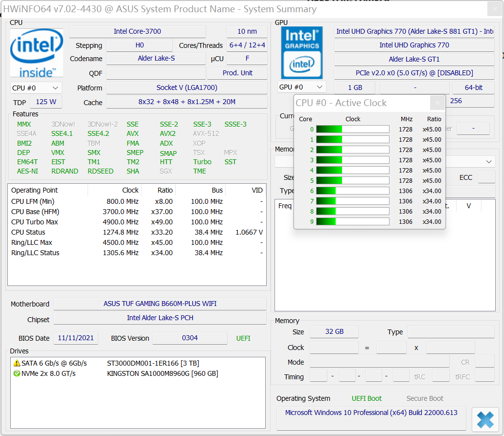The image size is (504, 436).
Task: Select the KINGSTON SA1000M8960G [960 GB] drive row
Action: [138, 373]
